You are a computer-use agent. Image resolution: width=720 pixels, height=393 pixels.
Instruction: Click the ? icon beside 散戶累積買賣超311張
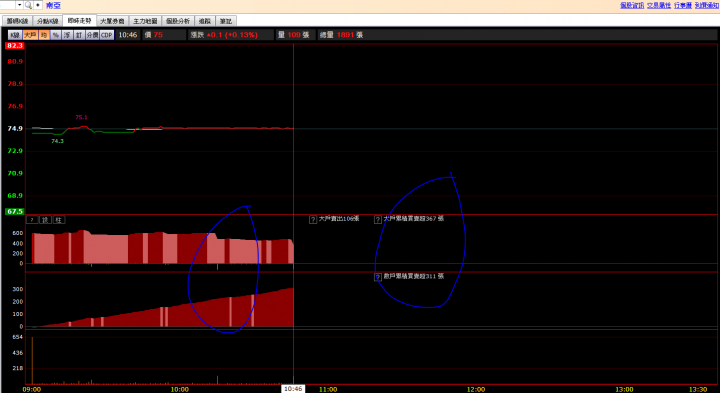pos(377,277)
